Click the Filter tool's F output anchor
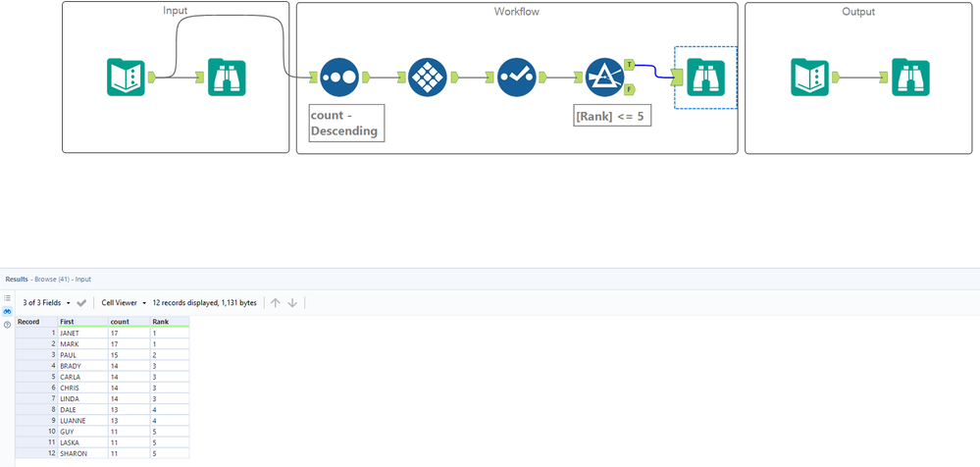The width and height of the screenshot is (980, 467). click(x=630, y=88)
